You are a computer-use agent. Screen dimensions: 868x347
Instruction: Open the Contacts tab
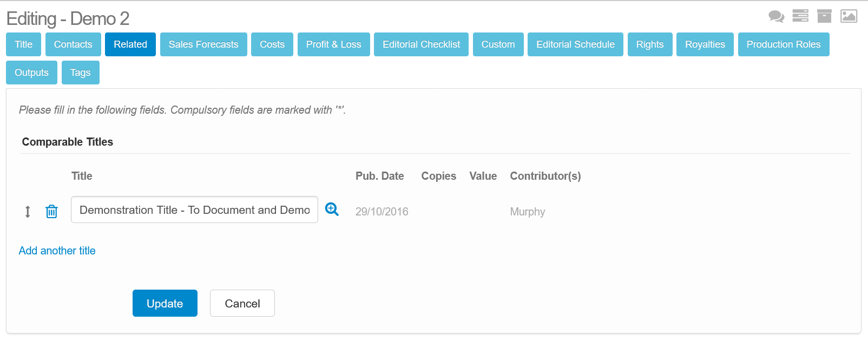tap(73, 44)
